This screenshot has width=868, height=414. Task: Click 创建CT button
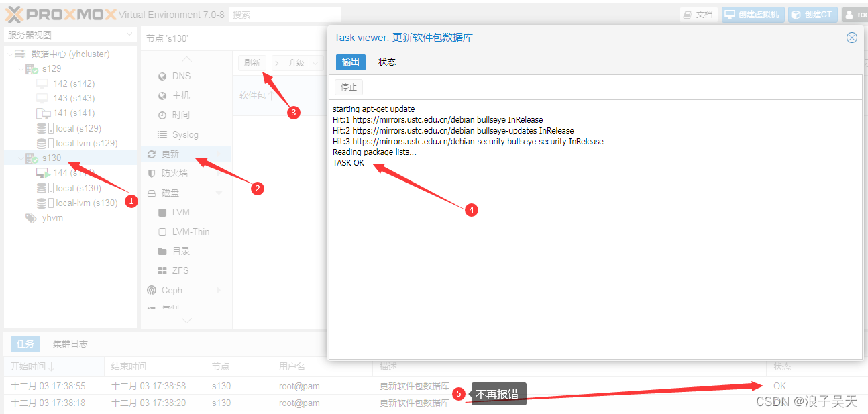(x=813, y=14)
